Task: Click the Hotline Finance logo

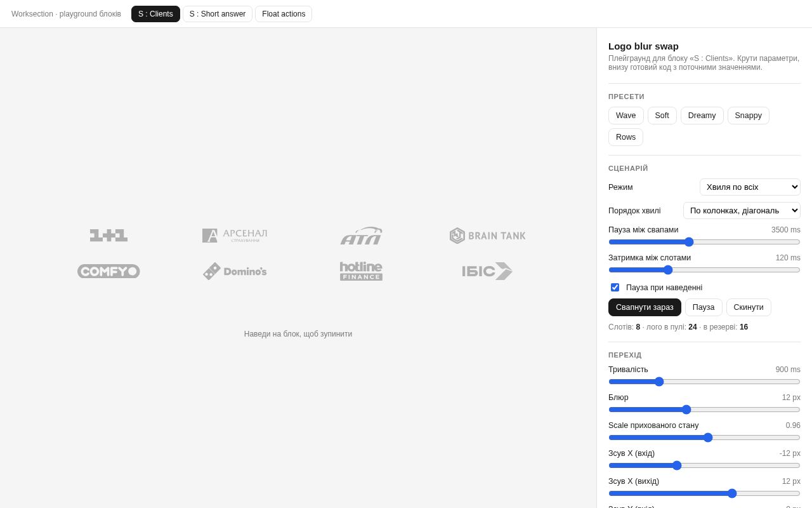Action: [x=361, y=271]
